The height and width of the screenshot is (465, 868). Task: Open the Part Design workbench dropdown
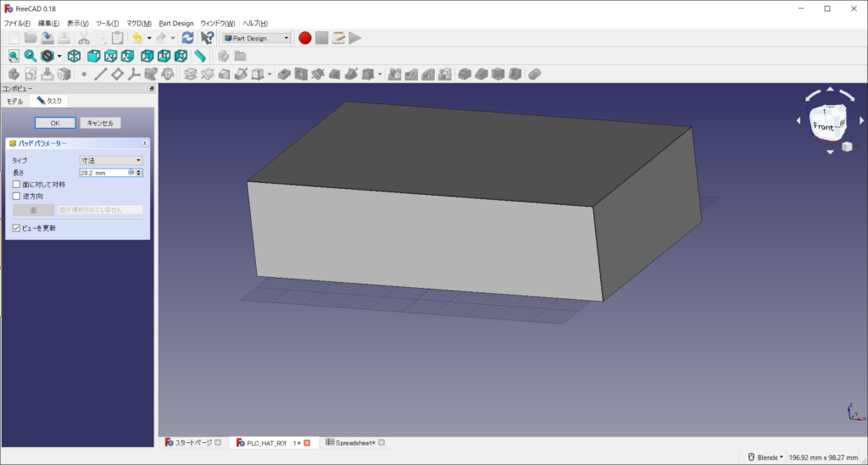point(256,38)
